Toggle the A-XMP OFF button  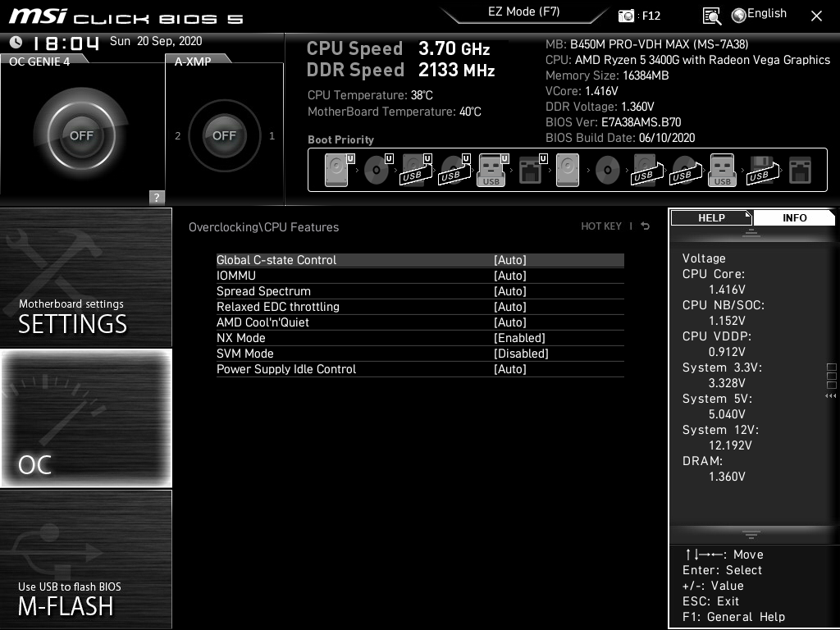(x=224, y=135)
